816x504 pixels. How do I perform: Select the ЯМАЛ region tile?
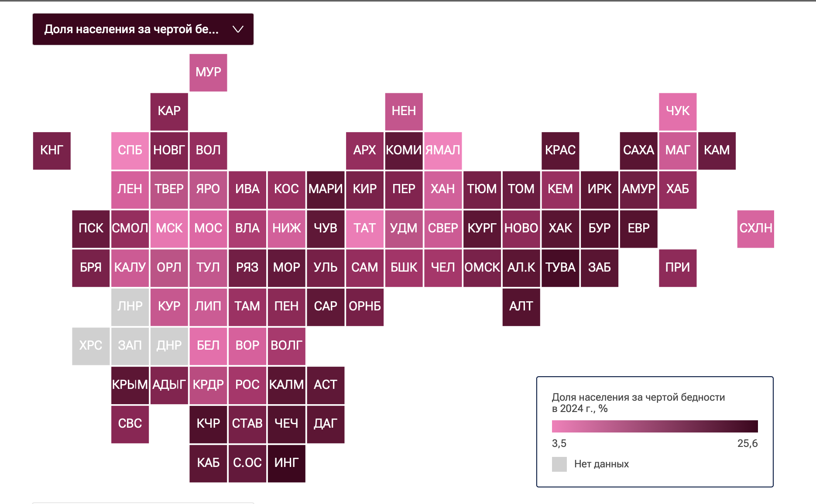443,150
